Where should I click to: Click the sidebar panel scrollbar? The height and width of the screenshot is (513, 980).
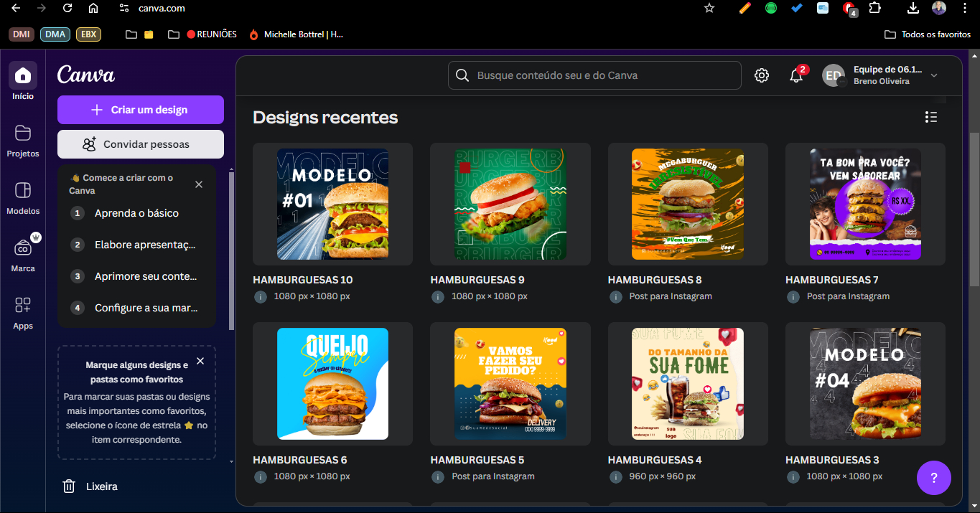(231, 251)
